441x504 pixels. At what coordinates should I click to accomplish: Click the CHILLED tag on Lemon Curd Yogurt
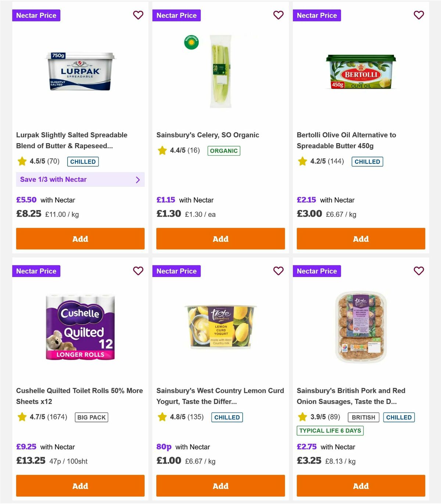point(227,417)
